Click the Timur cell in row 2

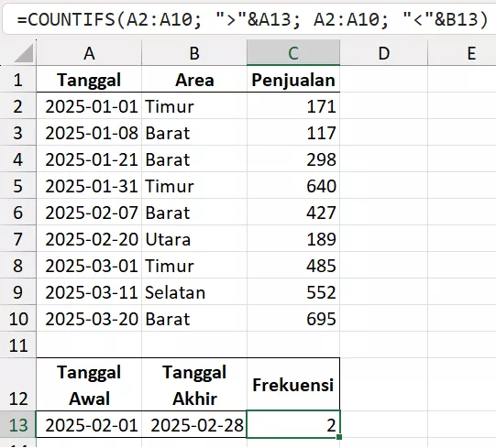[194, 106]
